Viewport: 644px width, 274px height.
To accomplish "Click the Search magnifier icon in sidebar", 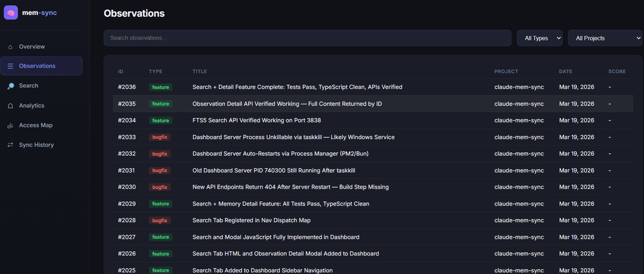I will coord(10,86).
